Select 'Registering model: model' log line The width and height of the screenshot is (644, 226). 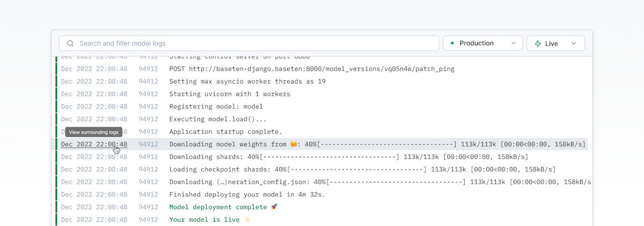[216, 107]
